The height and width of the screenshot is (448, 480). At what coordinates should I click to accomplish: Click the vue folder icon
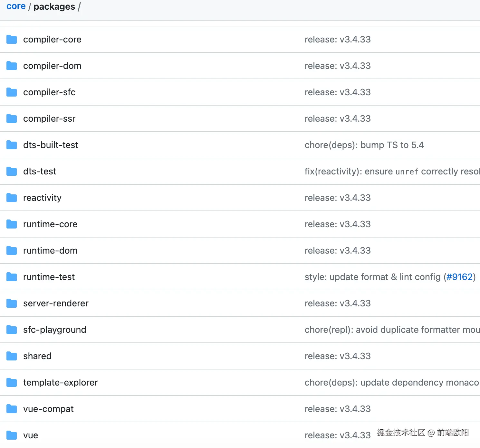click(x=12, y=435)
